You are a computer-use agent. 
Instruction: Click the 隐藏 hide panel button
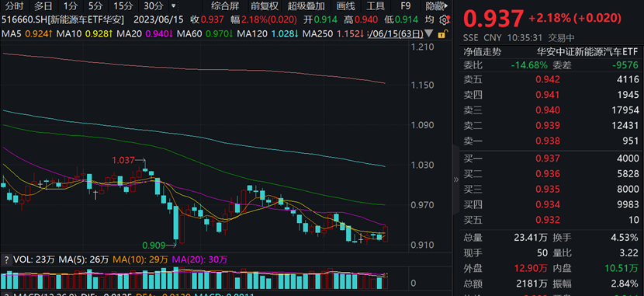click(x=437, y=5)
